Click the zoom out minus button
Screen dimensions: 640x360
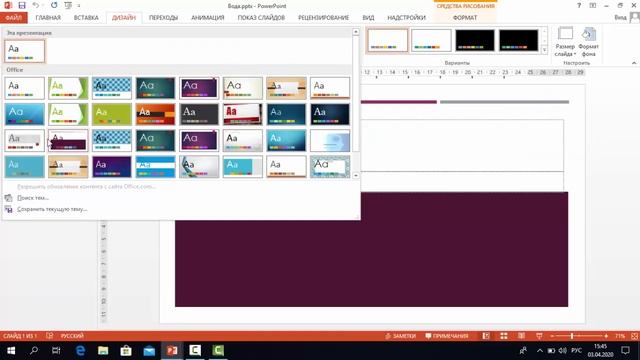point(552,336)
